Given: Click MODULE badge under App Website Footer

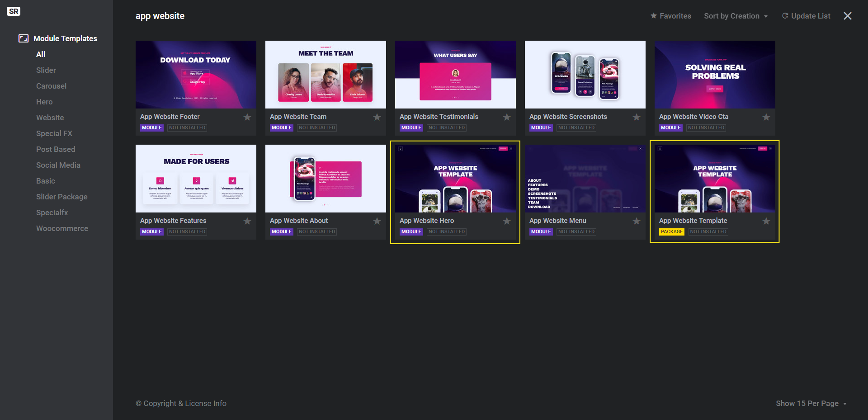Looking at the screenshot, I should click(152, 127).
